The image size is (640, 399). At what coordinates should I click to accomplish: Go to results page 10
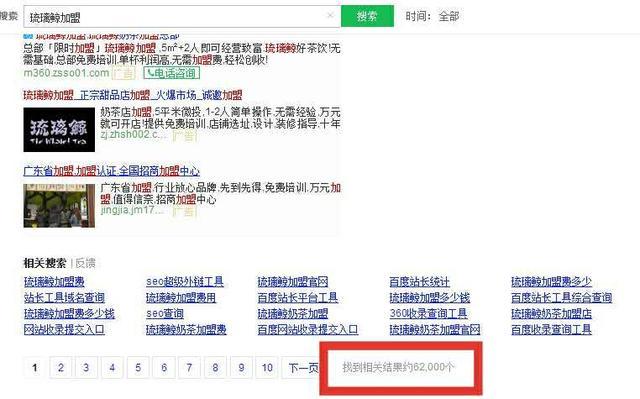267,368
